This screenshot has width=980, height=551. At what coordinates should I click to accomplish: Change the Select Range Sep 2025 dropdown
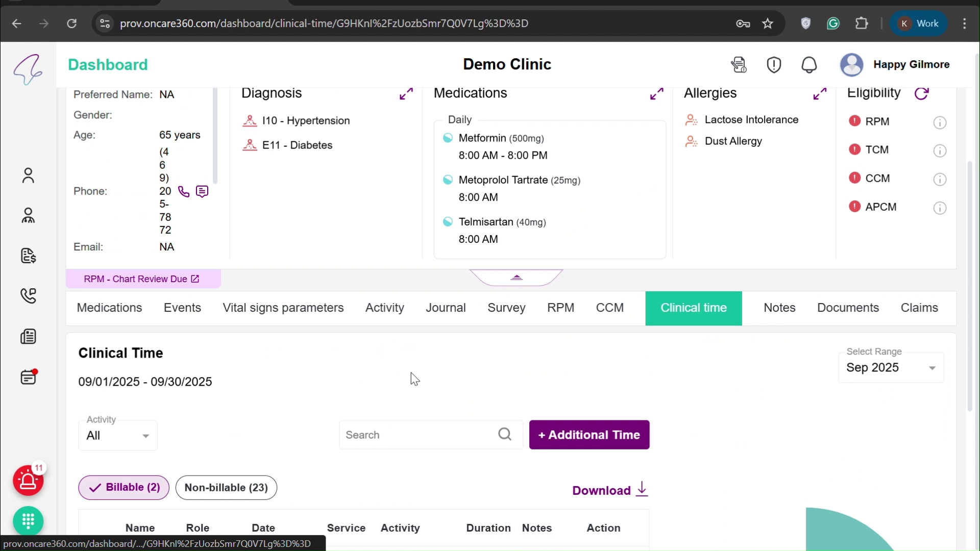click(x=891, y=367)
